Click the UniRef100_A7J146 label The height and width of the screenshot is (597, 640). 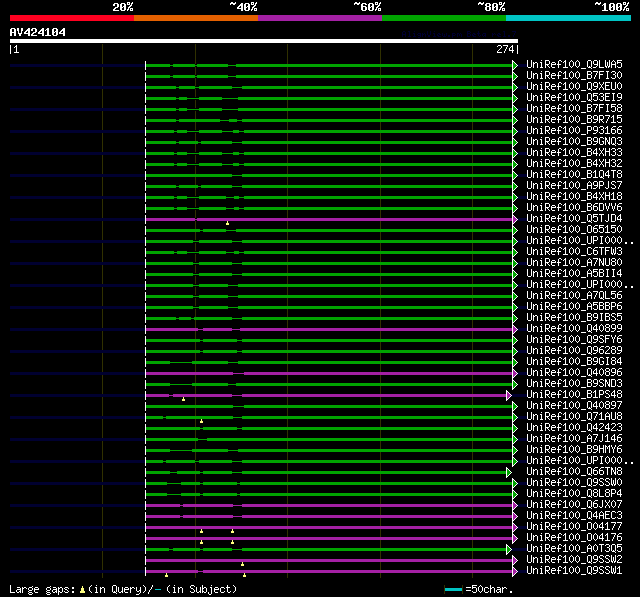click(574, 439)
